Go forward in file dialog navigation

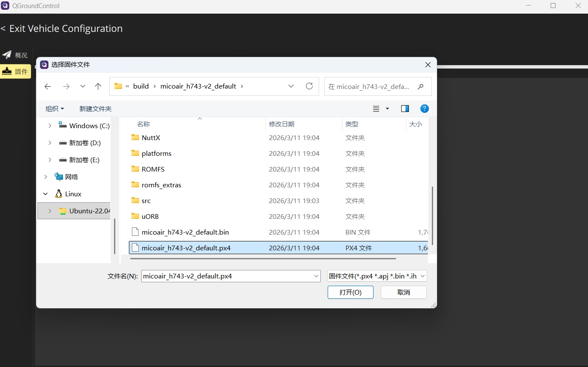point(66,86)
